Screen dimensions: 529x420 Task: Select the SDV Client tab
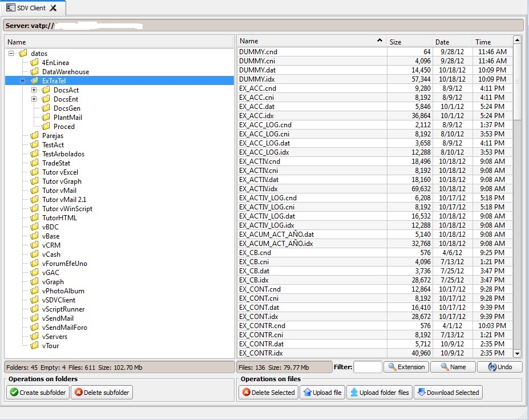pyautogui.click(x=33, y=8)
